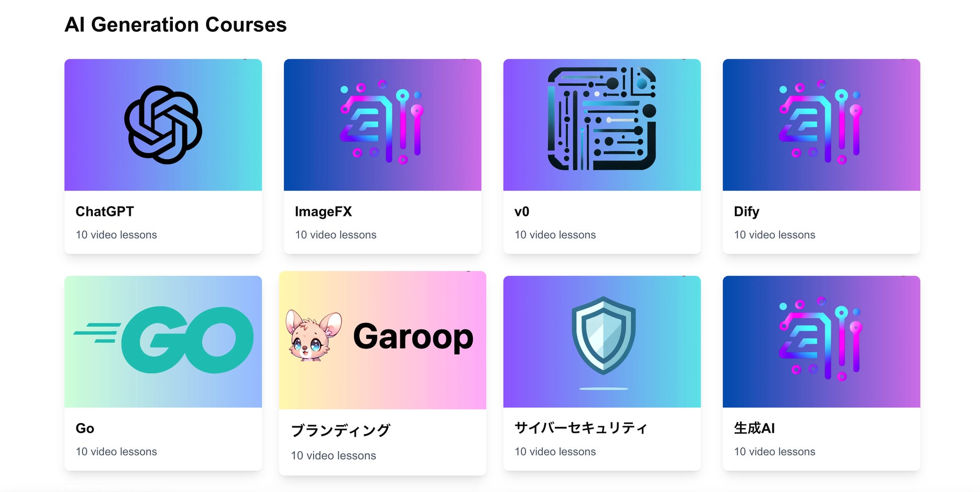Click the mouse mascot on Garoop card

(x=313, y=336)
